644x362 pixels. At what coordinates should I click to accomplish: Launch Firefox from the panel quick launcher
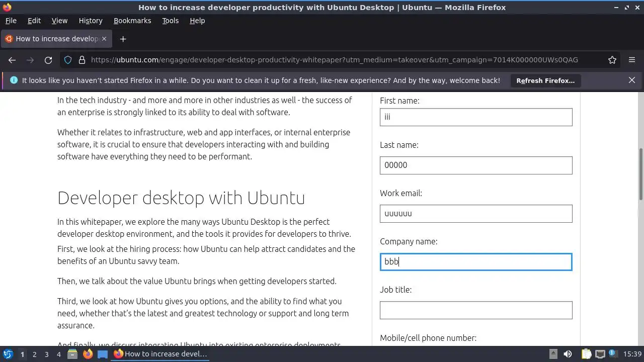tap(88, 354)
